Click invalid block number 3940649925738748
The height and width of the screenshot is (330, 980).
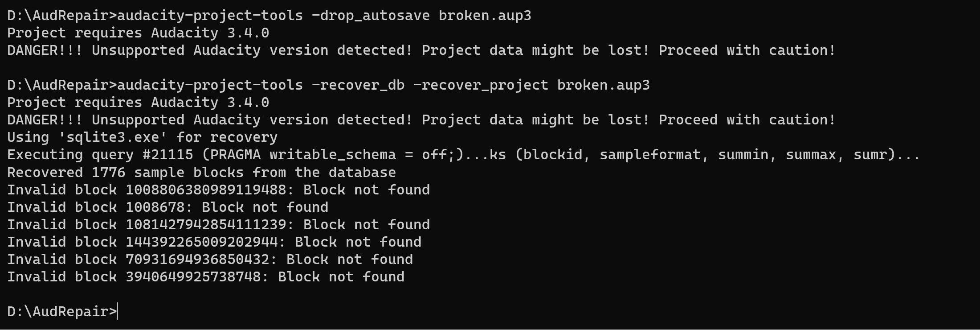click(193, 276)
